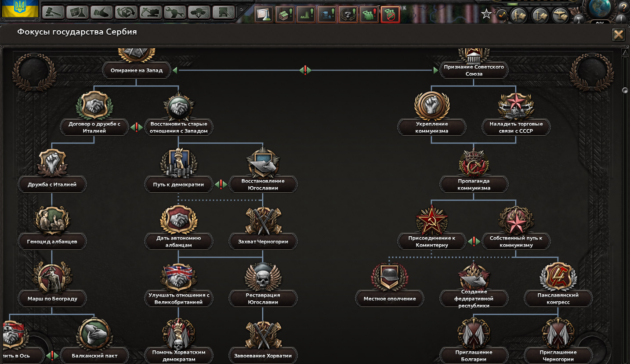The width and height of the screenshot is (630, 364).
Task: Click 'Захват Черногории' crossed rifles icon
Action: tap(263, 220)
